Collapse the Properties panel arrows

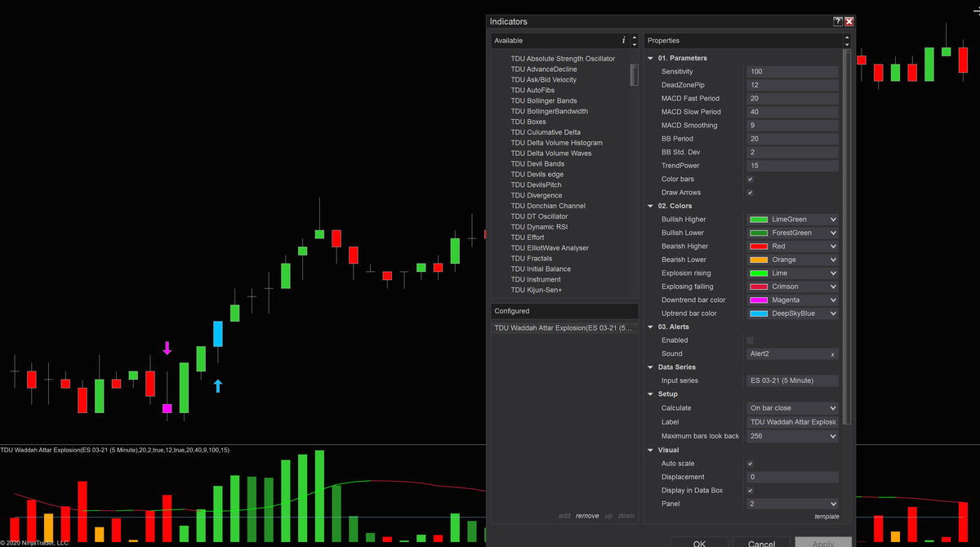click(x=847, y=40)
